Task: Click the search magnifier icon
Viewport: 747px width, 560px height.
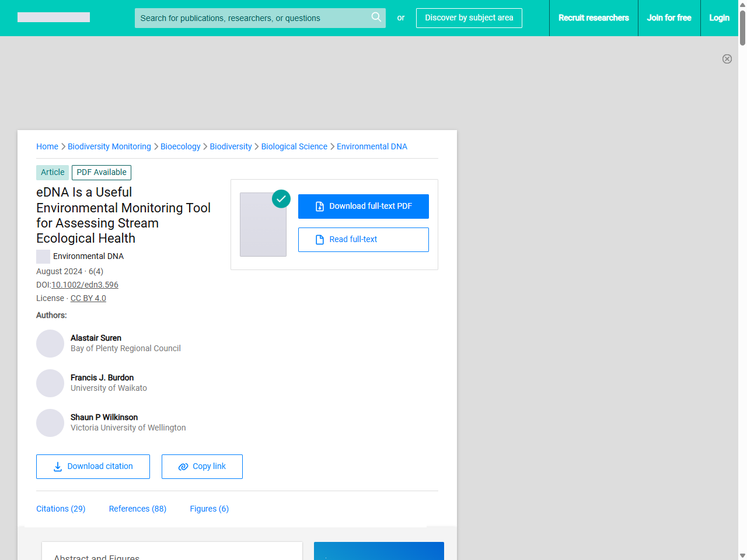Action: click(x=376, y=17)
